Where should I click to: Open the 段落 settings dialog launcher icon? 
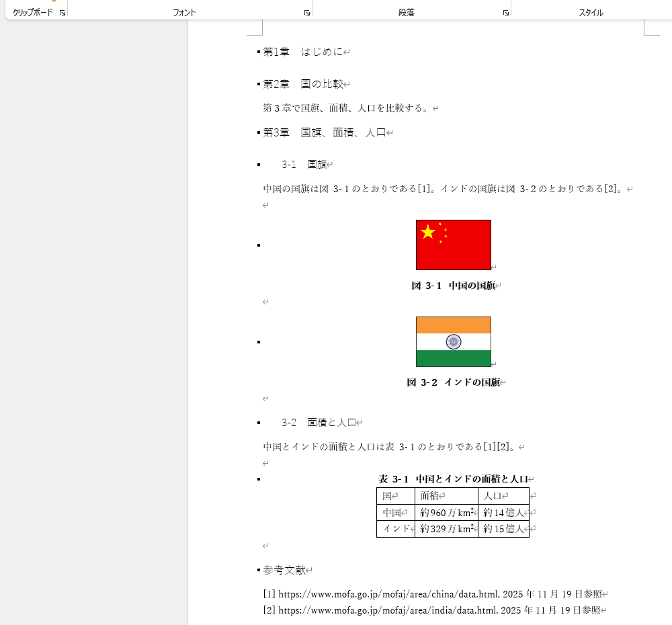coord(506,11)
